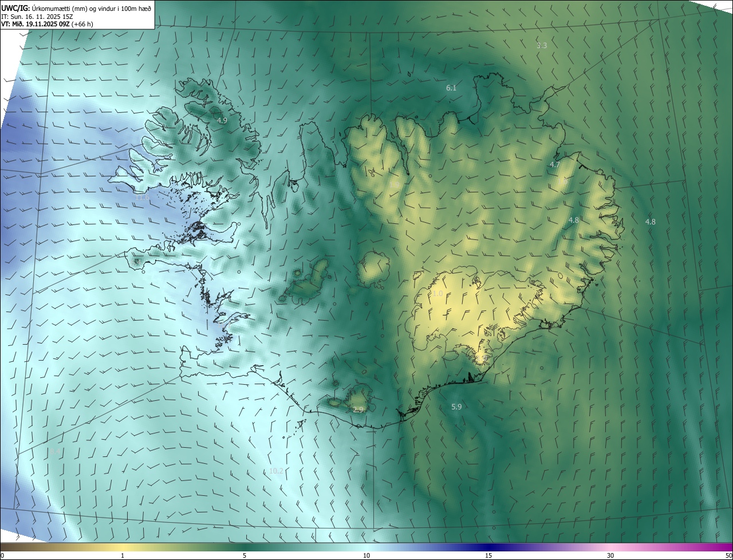
Task: Select the valid time 'VT: Mið. 19.11.2025 09Z (+66 h)'
Action: pos(47,24)
